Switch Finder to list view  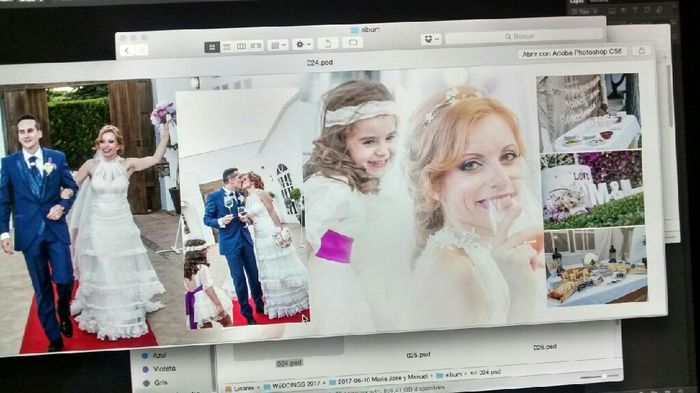point(227,46)
